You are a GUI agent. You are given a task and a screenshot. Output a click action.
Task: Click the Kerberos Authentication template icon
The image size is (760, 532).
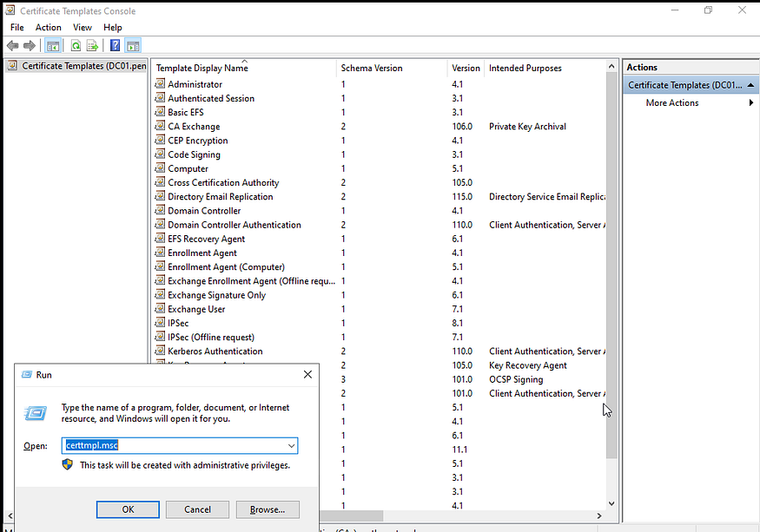[x=160, y=351]
